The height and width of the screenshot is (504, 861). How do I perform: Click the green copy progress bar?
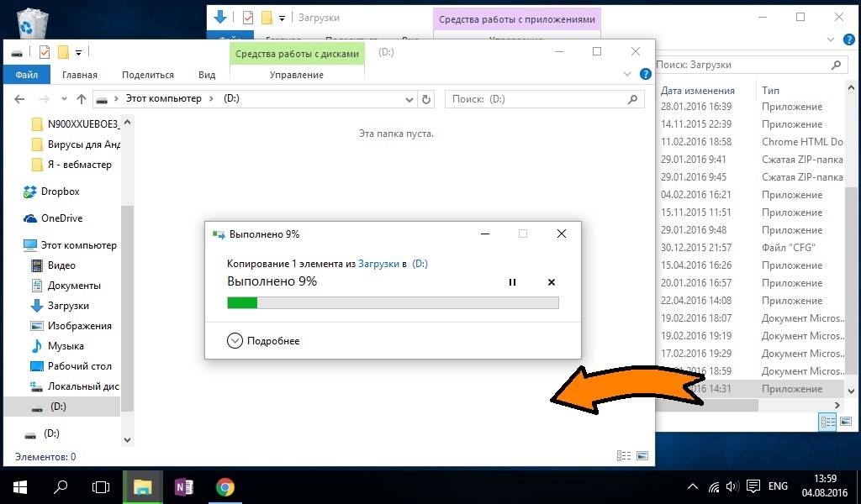[x=393, y=303]
